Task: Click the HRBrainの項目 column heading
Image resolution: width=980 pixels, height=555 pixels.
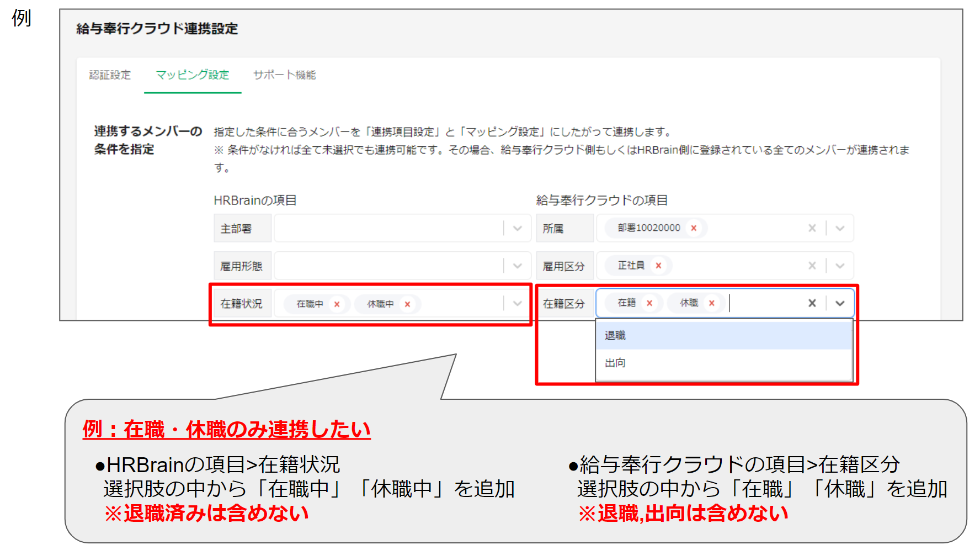Action: coord(255,200)
